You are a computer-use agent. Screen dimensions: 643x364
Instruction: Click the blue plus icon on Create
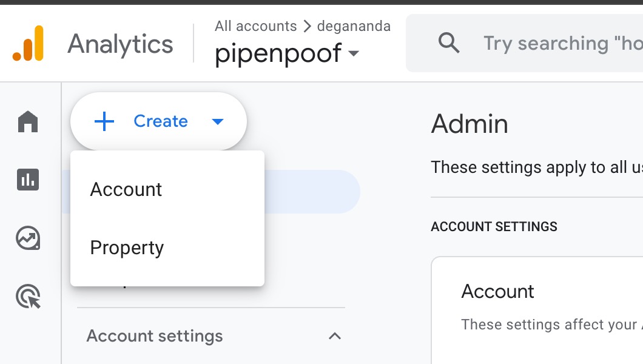click(x=104, y=121)
